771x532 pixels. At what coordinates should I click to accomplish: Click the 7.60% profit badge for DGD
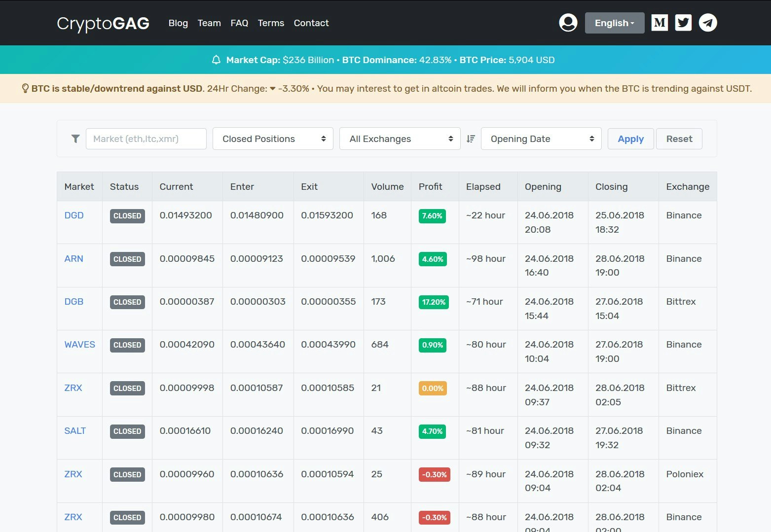(x=432, y=215)
